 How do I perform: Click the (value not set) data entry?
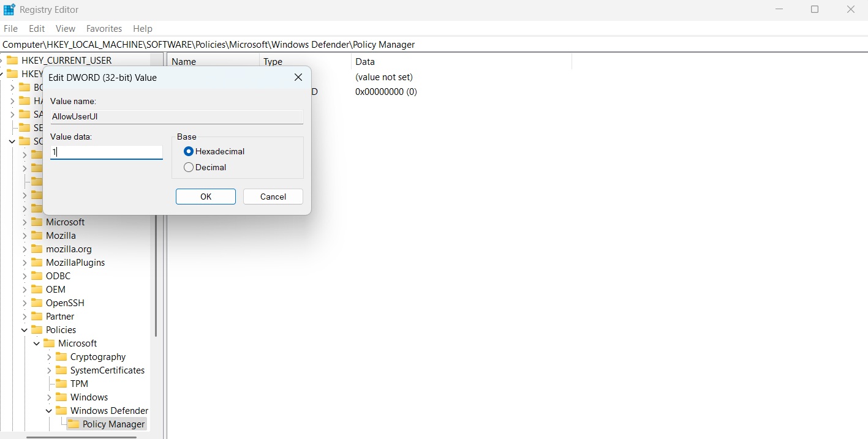pos(384,77)
